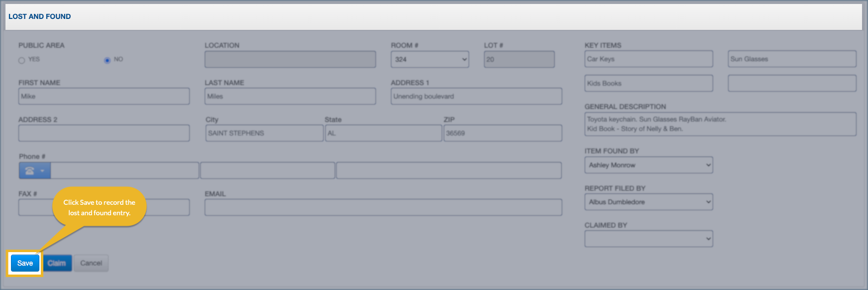This screenshot has width=868, height=290.
Task: Select NO for Public Area
Action: tap(107, 60)
